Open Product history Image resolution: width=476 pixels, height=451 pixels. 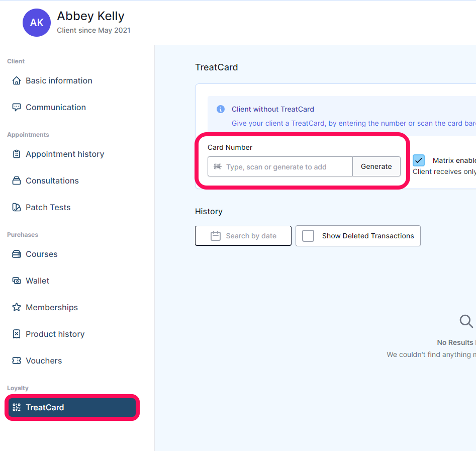[72, 334]
